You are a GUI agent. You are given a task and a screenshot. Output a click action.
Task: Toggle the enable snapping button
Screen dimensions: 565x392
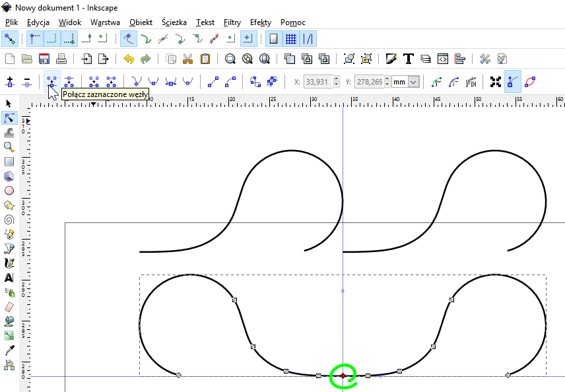point(10,39)
